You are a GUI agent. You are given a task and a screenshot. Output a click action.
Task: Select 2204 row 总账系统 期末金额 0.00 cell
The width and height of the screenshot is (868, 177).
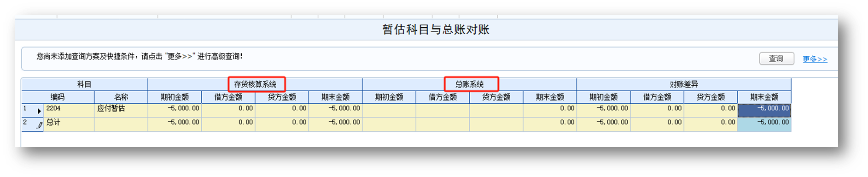click(550, 111)
